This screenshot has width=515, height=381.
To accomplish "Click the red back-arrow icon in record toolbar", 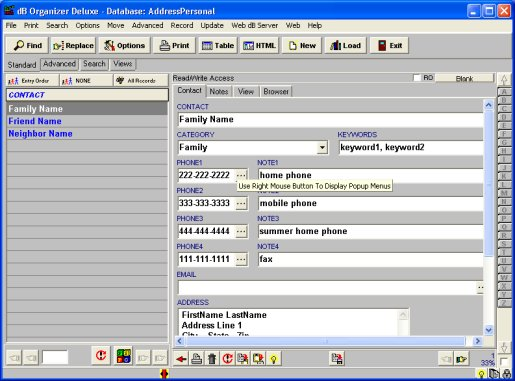I will [181, 359].
